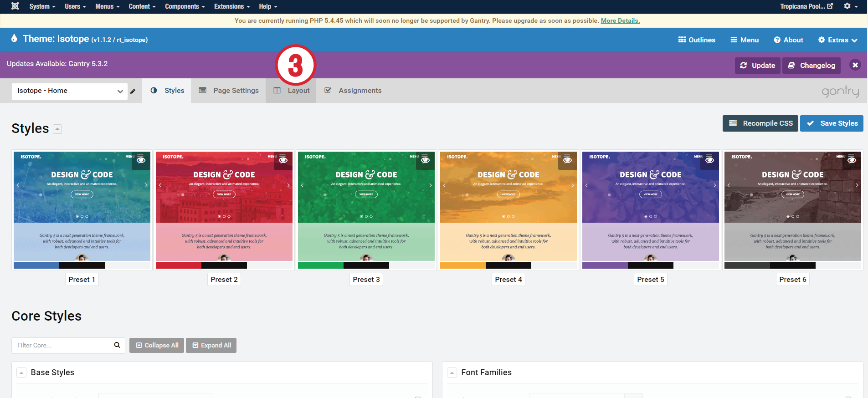This screenshot has height=398, width=868.
Task: Click the Preset 3 label
Action: [x=366, y=280]
